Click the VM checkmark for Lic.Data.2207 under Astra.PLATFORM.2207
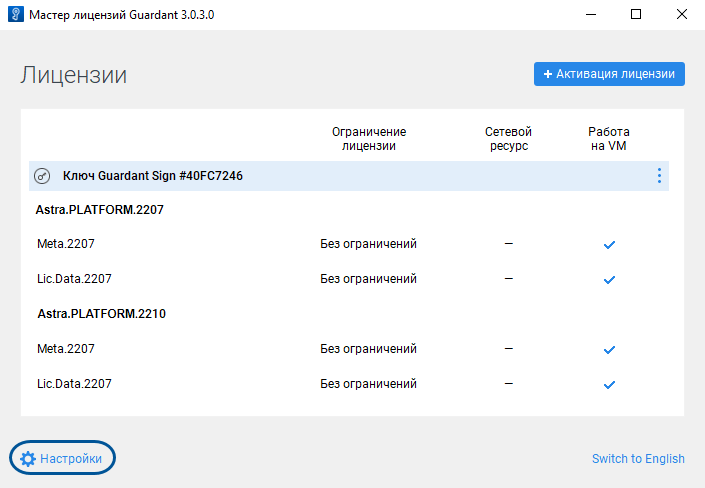Viewport: 705px width, 488px height. click(609, 279)
